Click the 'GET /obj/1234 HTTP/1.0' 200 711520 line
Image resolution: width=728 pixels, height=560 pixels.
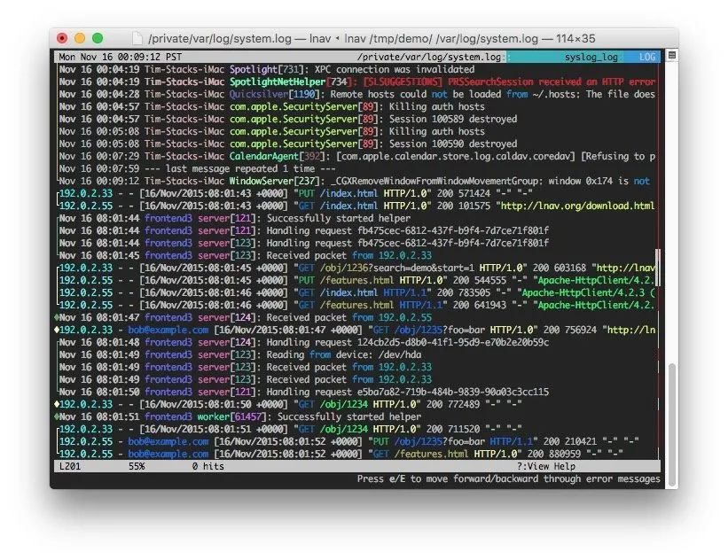click(291, 430)
